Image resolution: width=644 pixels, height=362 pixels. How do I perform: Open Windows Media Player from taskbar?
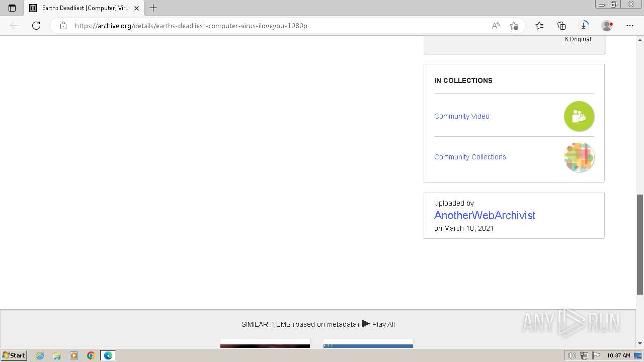pyautogui.click(x=74, y=355)
